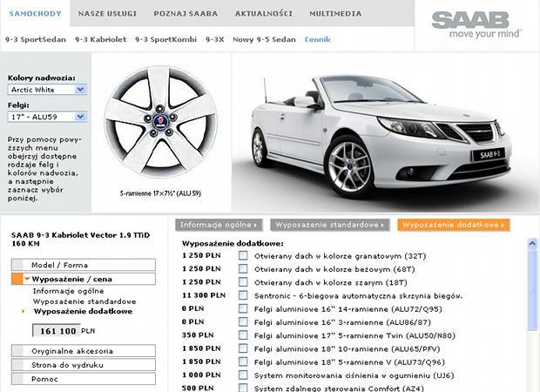Check Felgi 16" 3-ramienne (ALU86/87) option

(x=243, y=322)
